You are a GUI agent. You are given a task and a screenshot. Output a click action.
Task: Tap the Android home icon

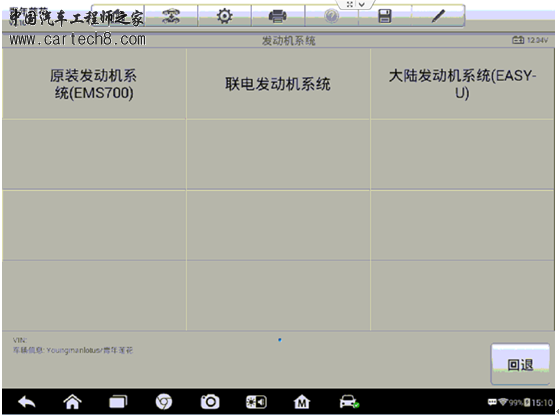click(72, 402)
